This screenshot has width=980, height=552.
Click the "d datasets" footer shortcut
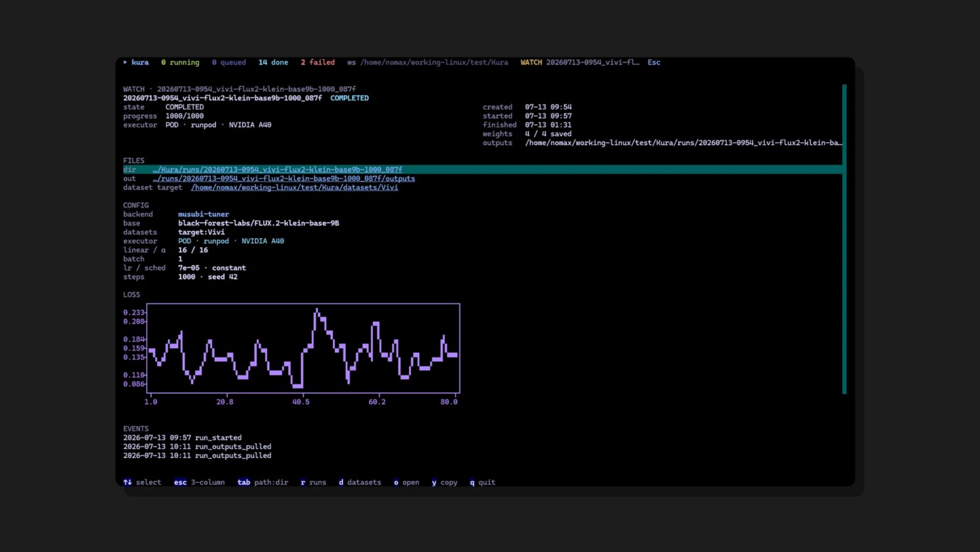pyautogui.click(x=360, y=482)
